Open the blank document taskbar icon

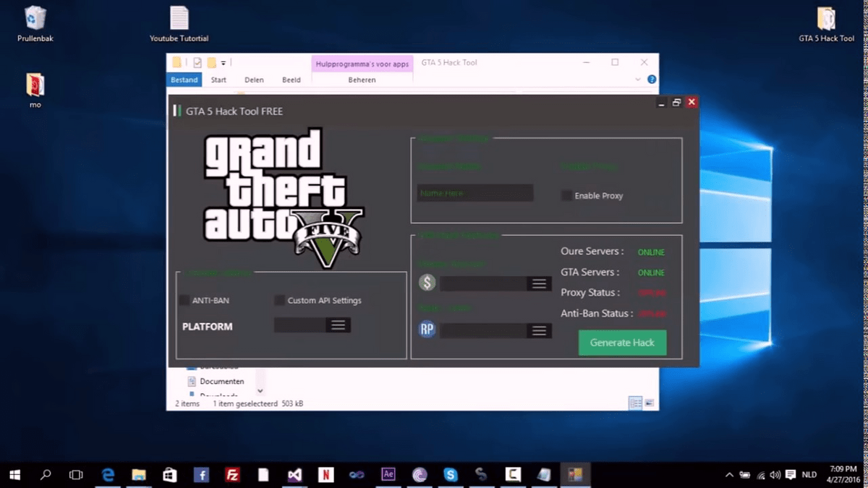pos(263,475)
